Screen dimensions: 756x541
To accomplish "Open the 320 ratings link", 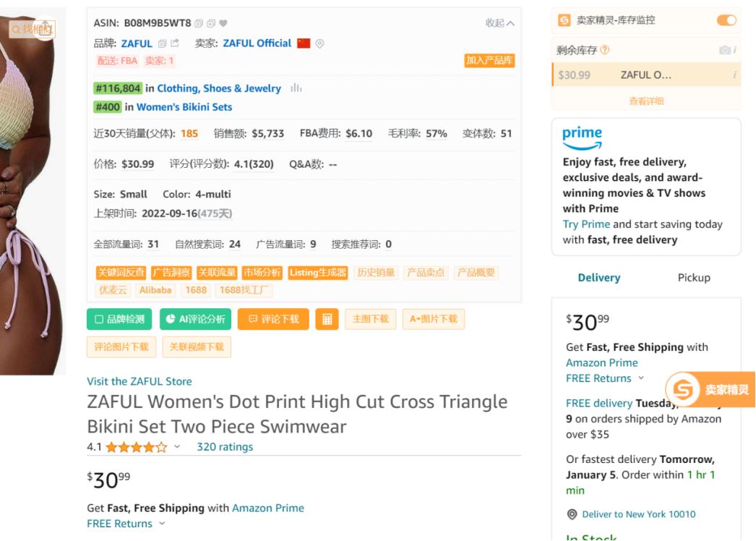I will coord(225,447).
